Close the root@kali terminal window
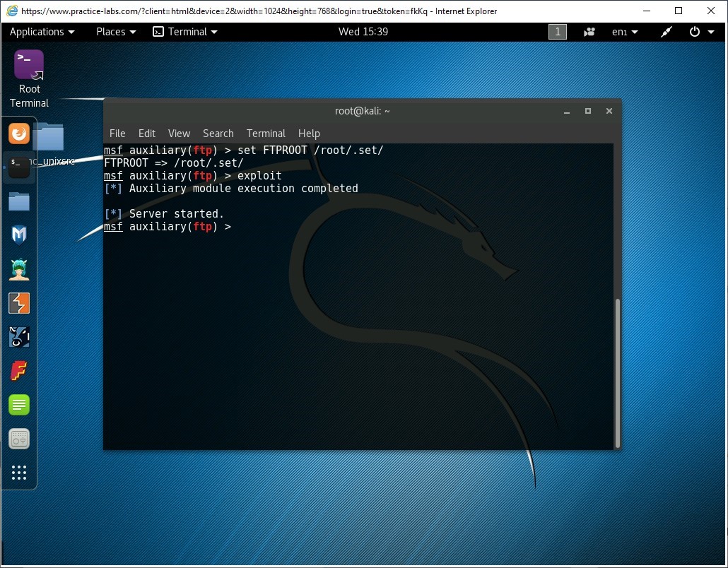Screen dimensions: 728x568 tap(609, 111)
